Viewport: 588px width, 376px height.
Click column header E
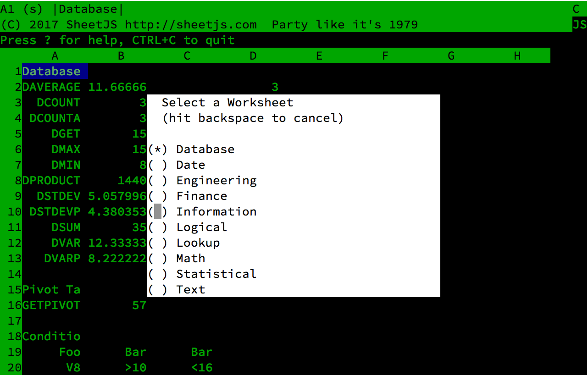(x=319, y=56)
